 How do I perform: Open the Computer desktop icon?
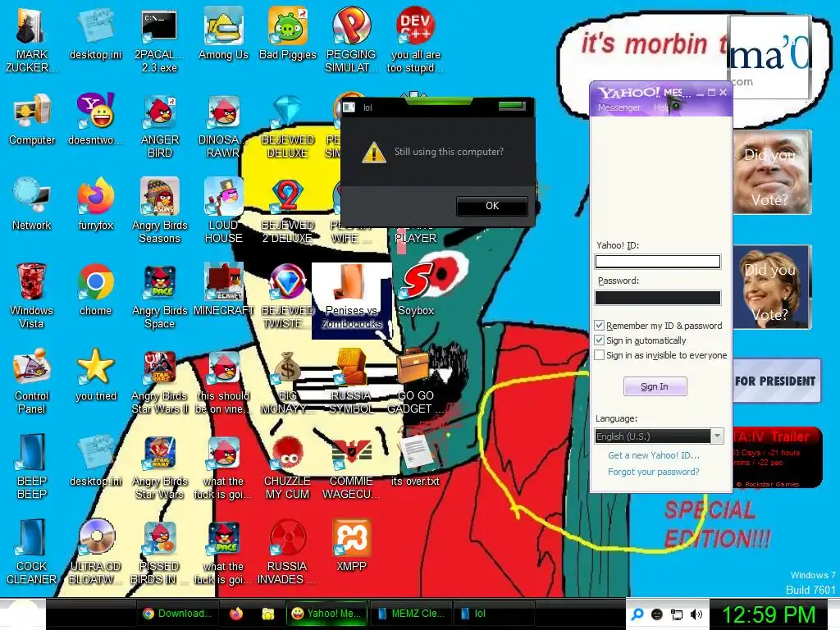[32, 119]
